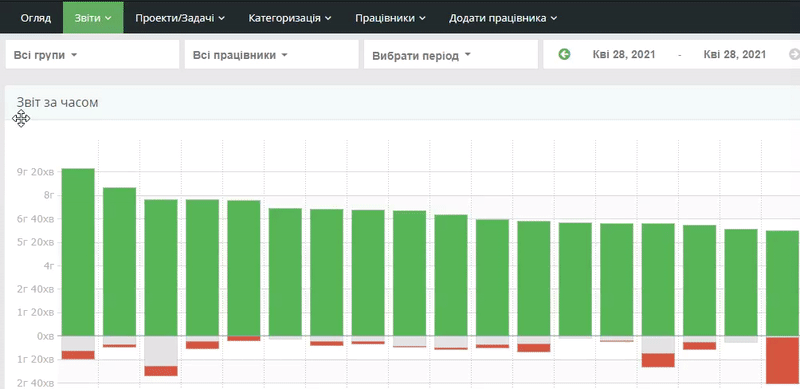Screen dimensions: 800x389
Task: Click the 4г axis label
Action: pyautogui.click(x=49, y=266)
